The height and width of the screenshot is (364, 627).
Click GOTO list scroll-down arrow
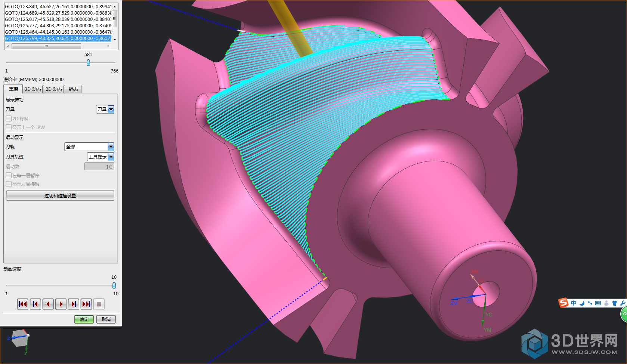(115, 40)
